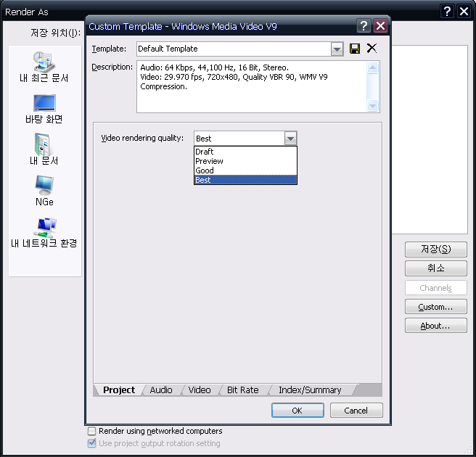Switch to the Index/Summary tab
Image resolution: width=476 pixels, height=457 pixels.
coord(310,390)
